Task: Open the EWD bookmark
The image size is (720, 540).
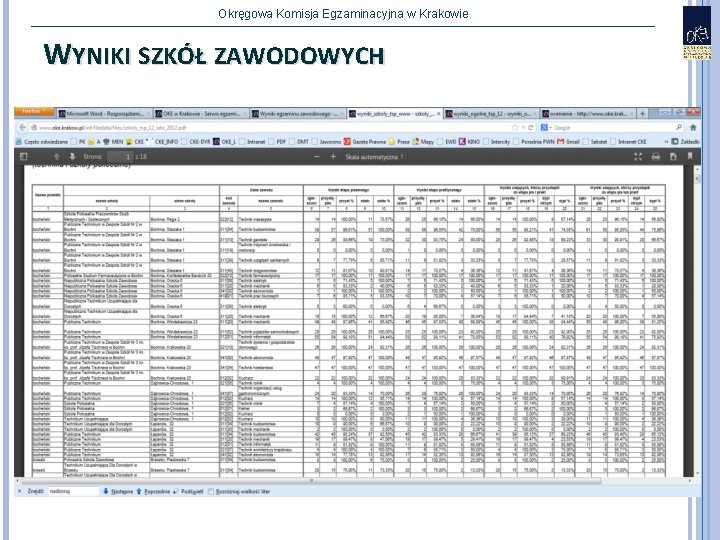Action: click(x=447, y=142)
